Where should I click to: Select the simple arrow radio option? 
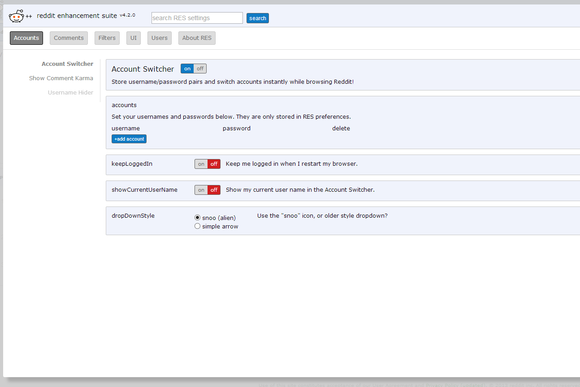pos(197,226)
